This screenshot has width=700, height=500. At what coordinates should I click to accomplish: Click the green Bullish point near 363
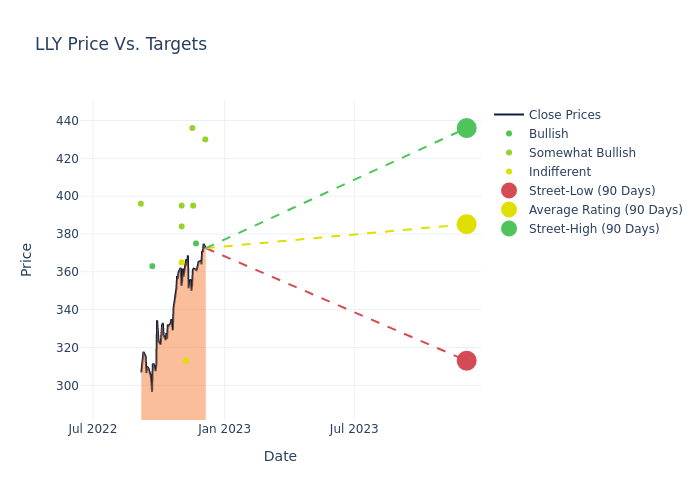click(x=152, y=266)
